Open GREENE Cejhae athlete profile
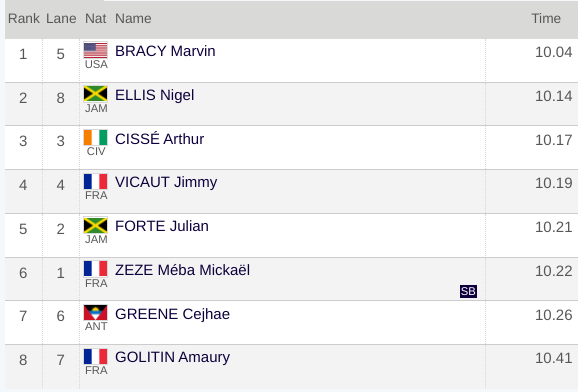Screen dimensions: 578x392 click(173, 314)
